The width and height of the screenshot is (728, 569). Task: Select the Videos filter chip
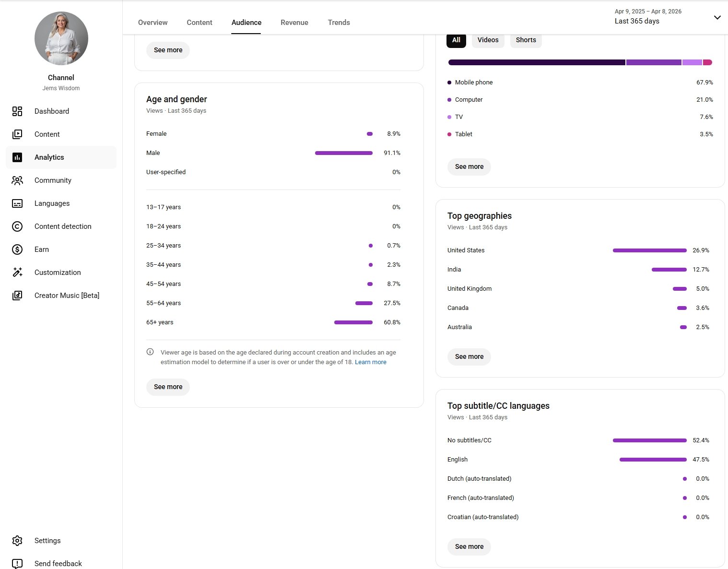(488, 40)
